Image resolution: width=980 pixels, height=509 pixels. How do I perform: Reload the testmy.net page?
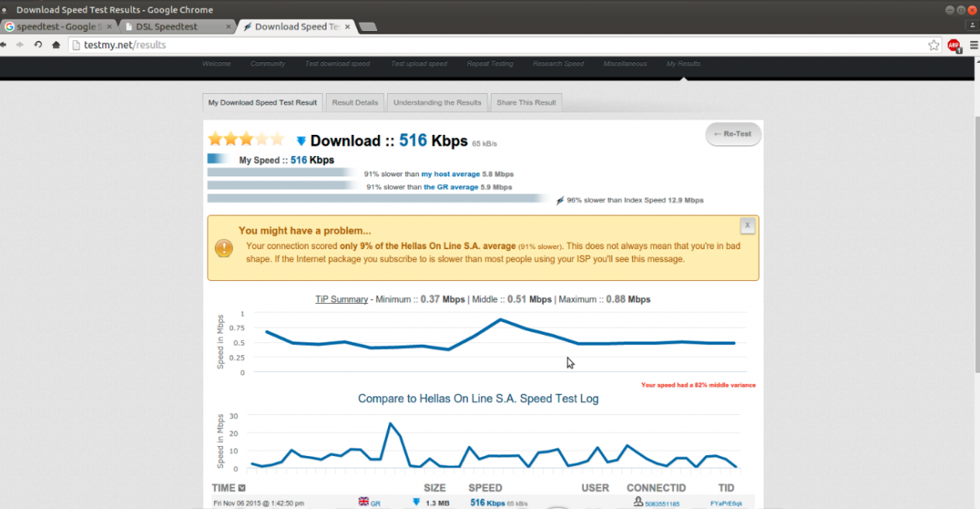click(x=38, y=45)
